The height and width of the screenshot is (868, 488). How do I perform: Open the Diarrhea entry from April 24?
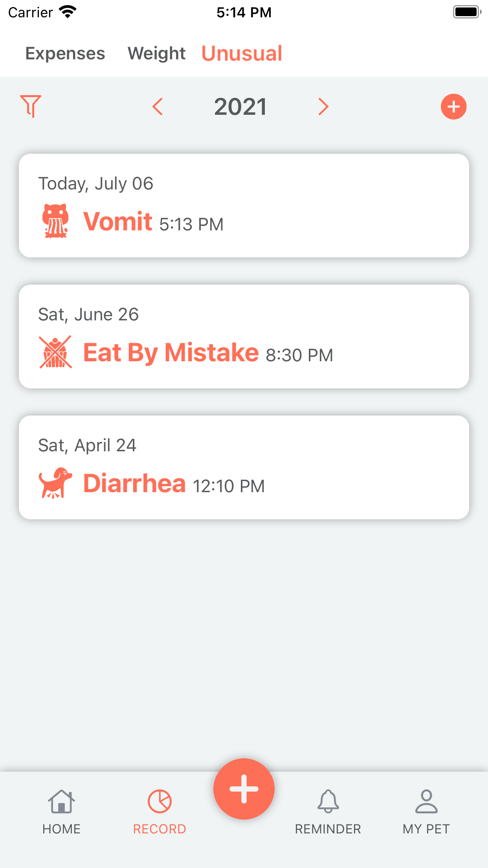134,483
